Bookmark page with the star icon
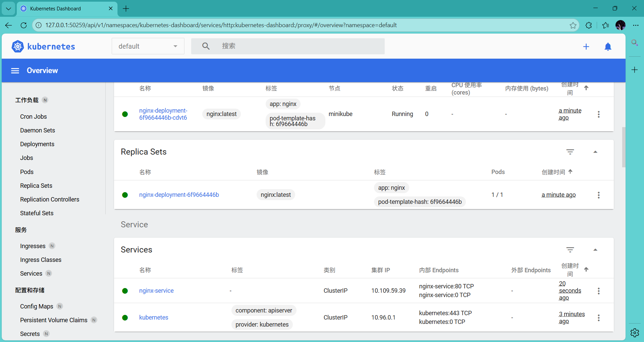 [573, 25]
